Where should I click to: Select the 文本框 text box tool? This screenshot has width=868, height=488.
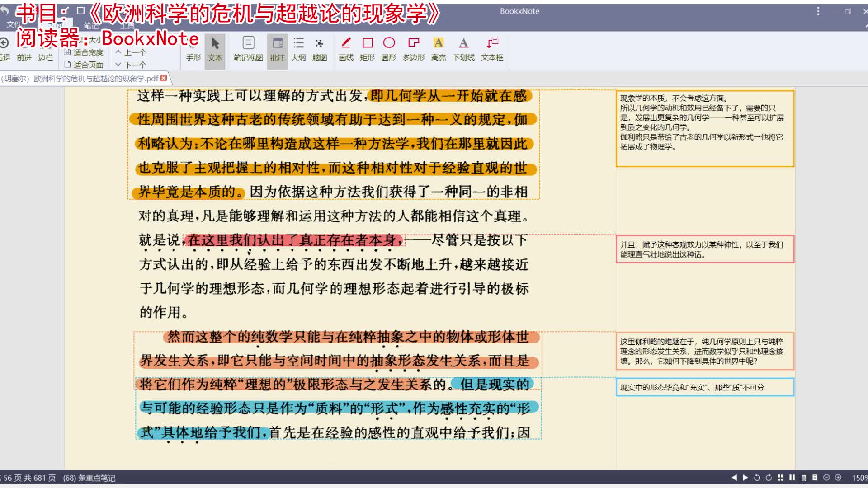point(492,50)
